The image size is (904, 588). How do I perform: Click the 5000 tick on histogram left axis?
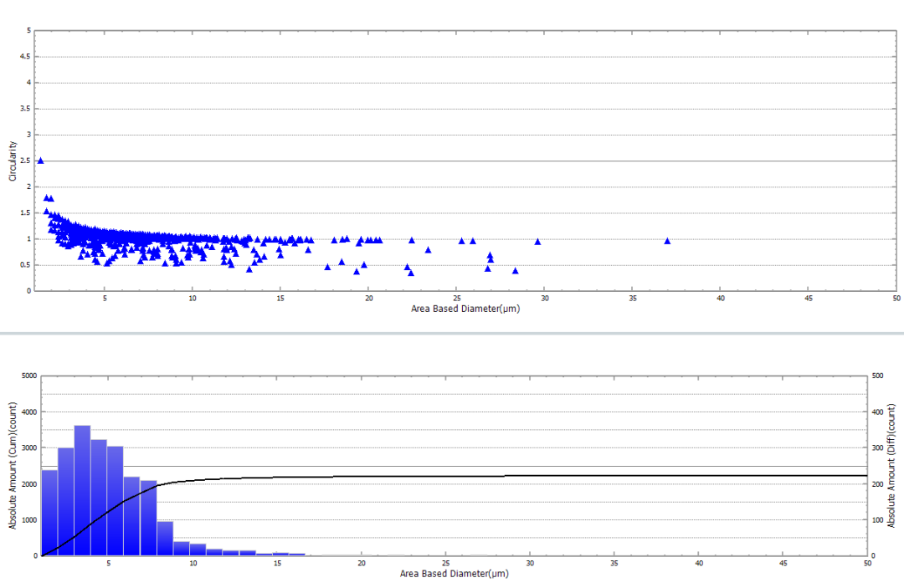[28, 376]
